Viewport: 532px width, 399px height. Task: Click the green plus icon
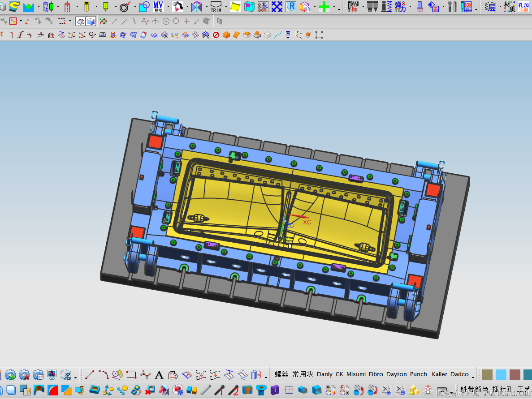[324, 6]
